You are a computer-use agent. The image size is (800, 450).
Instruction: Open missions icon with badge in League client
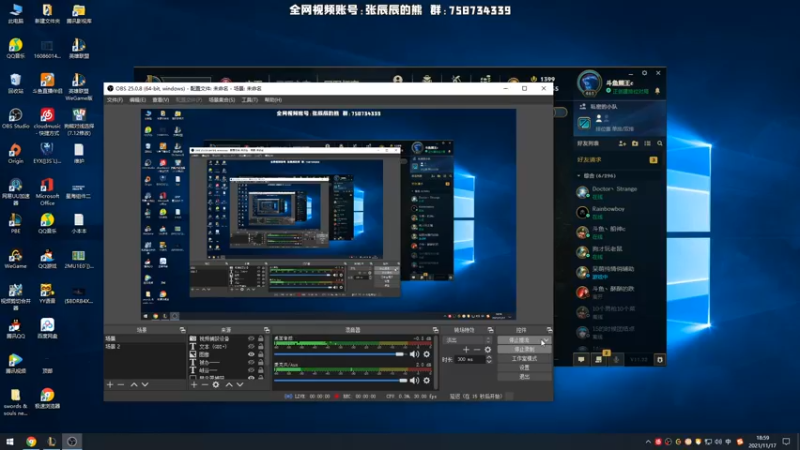(x=599, y=359)
